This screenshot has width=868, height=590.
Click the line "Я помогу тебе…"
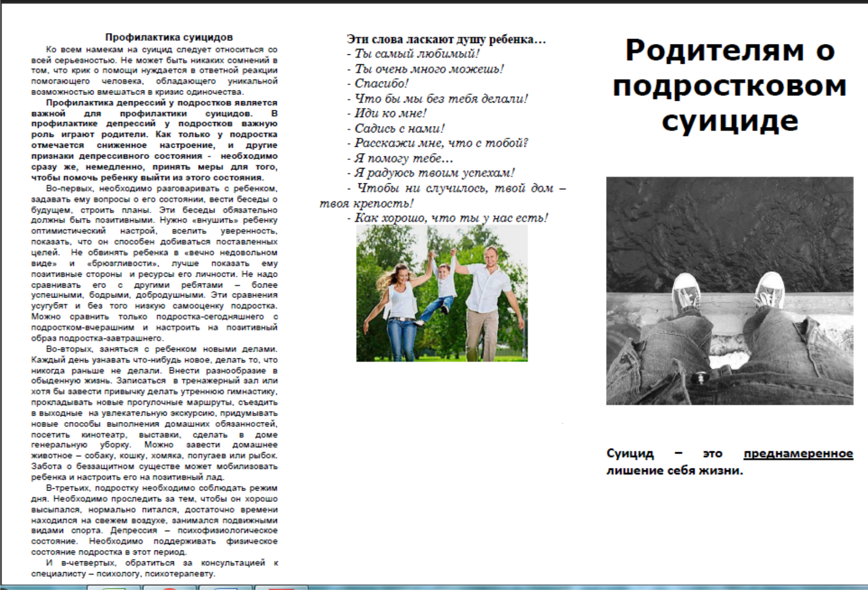point(400,158)
